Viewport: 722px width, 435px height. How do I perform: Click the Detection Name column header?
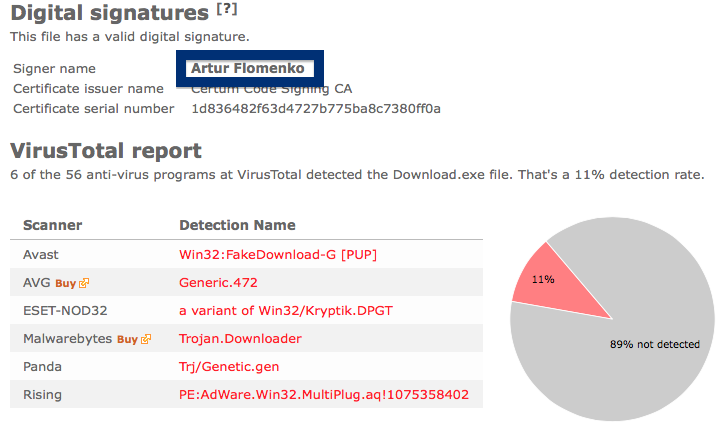tap(237, 225)
